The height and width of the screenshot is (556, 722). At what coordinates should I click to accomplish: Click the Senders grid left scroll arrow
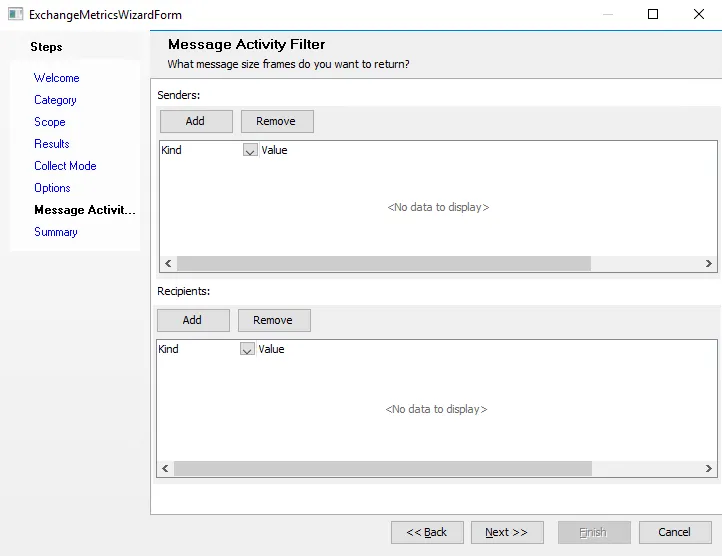tap(168, 263)
